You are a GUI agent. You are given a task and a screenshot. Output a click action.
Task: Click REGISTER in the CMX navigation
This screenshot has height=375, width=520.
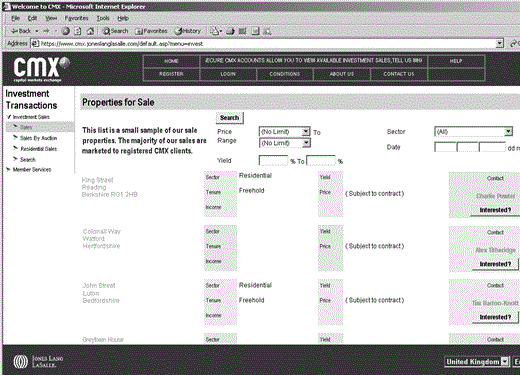(x=171, y=74)
